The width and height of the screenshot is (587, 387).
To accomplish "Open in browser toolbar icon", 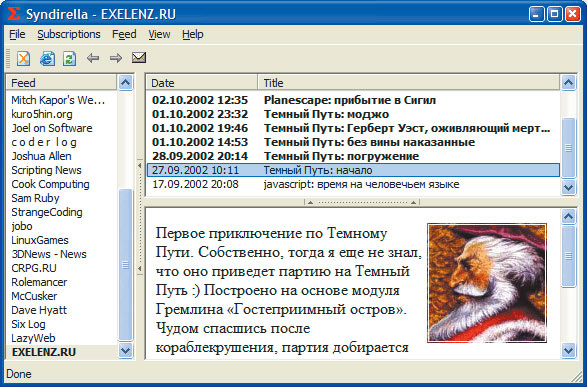I will [47, 58].
